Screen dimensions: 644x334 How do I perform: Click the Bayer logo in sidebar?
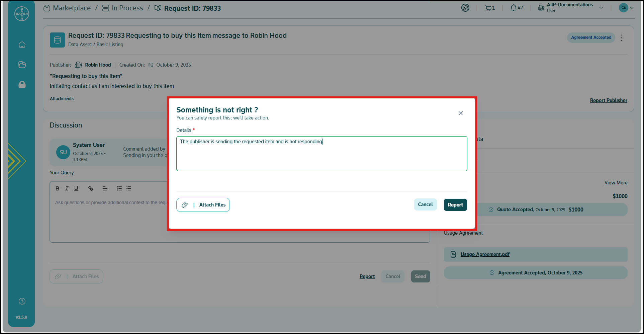(22, 14)
